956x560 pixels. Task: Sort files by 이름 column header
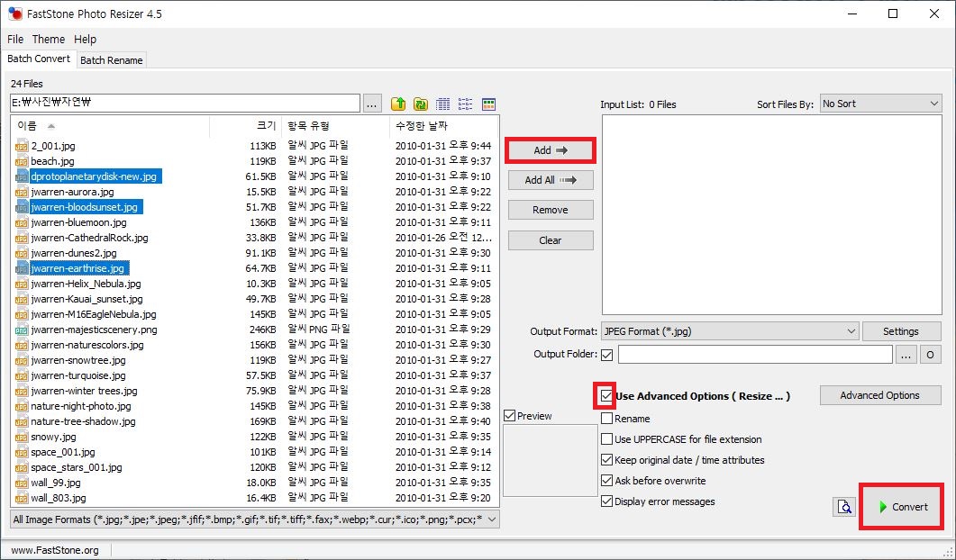click(110, 126)
